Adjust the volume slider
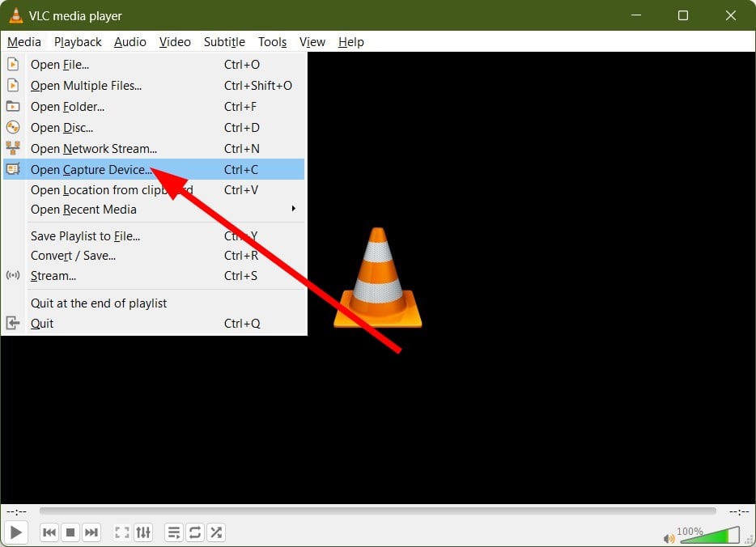Screen dimensions: 756x547 [x=709, y=535]
